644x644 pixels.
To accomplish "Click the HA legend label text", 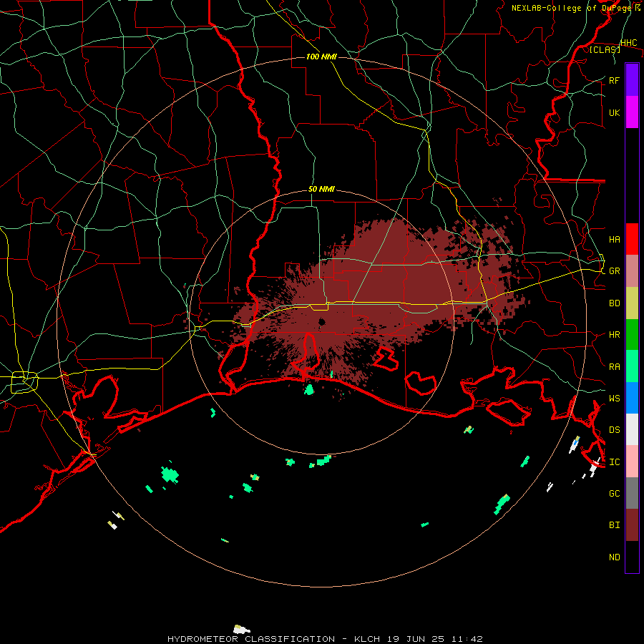I will [x=614, y=239].
